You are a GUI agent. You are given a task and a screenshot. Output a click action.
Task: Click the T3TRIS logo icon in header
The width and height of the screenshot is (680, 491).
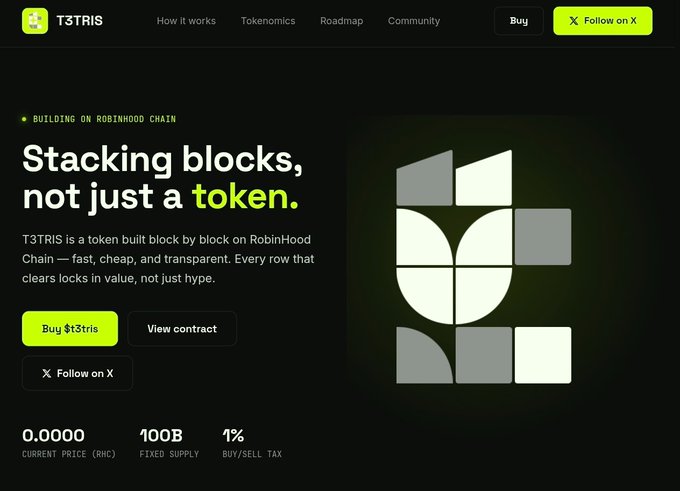click(35, 20)
